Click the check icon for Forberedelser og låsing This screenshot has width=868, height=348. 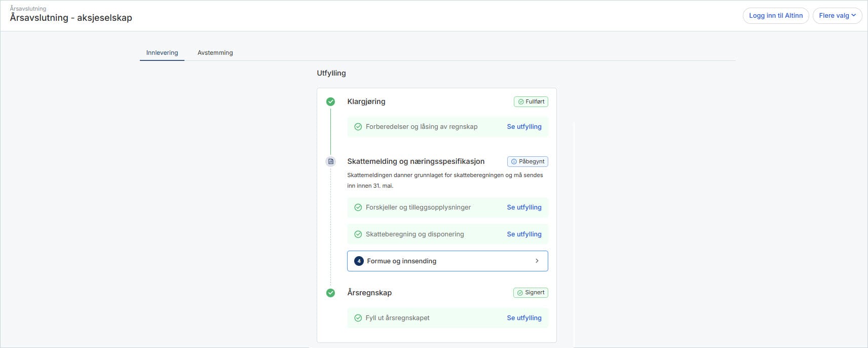(x=358, y=127)
